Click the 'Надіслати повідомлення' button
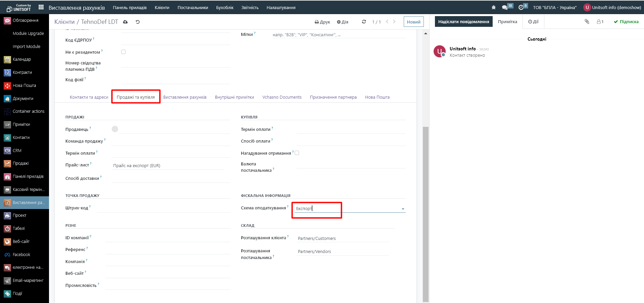 (463, 21)
